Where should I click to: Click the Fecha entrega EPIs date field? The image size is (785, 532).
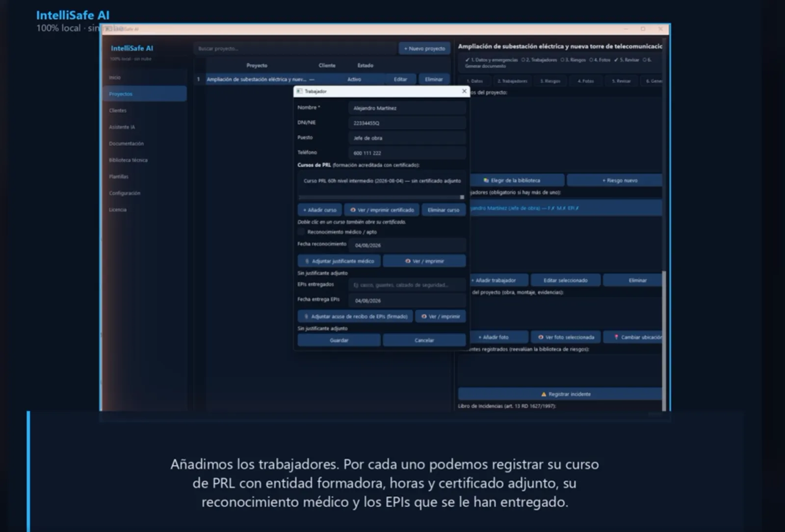pos(407,300)
